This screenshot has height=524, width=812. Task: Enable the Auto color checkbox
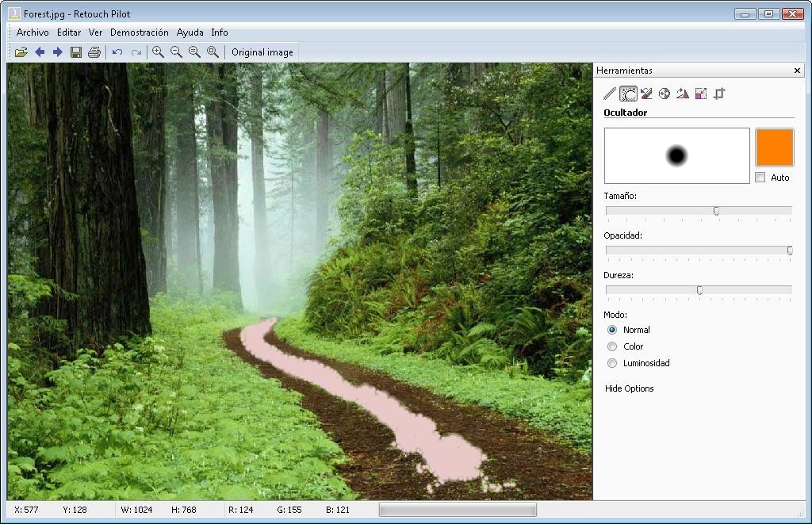click(760, 178)
